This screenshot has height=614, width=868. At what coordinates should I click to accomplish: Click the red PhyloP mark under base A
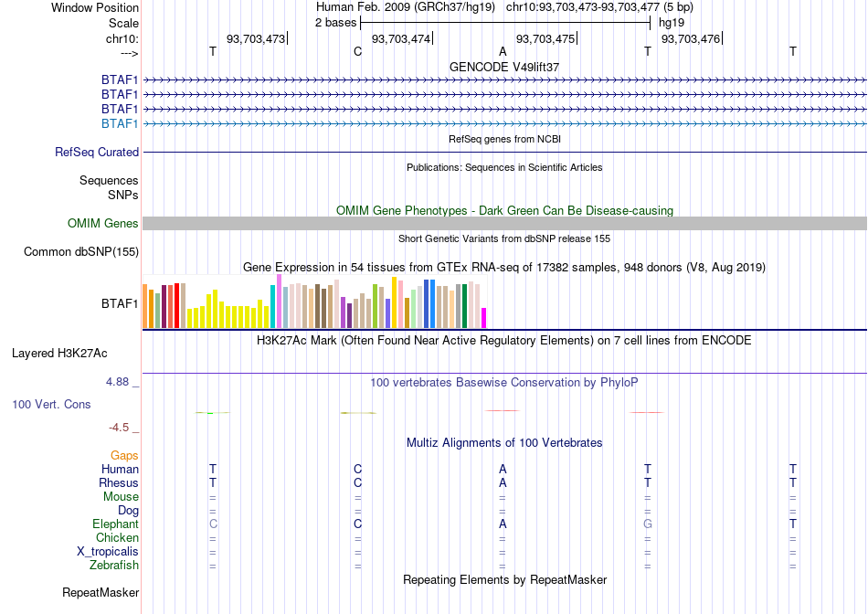(503, 411)
